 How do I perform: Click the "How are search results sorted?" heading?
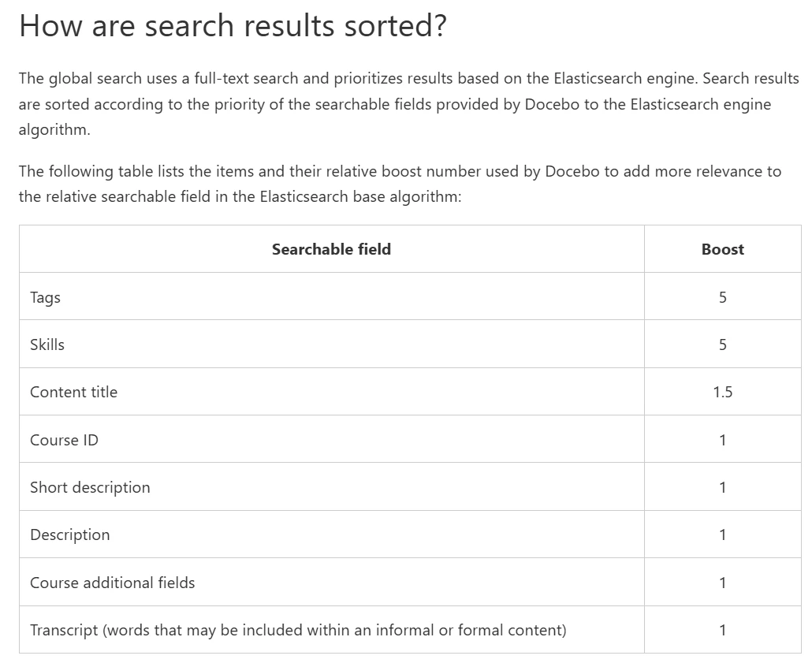[x=233, y=26]
